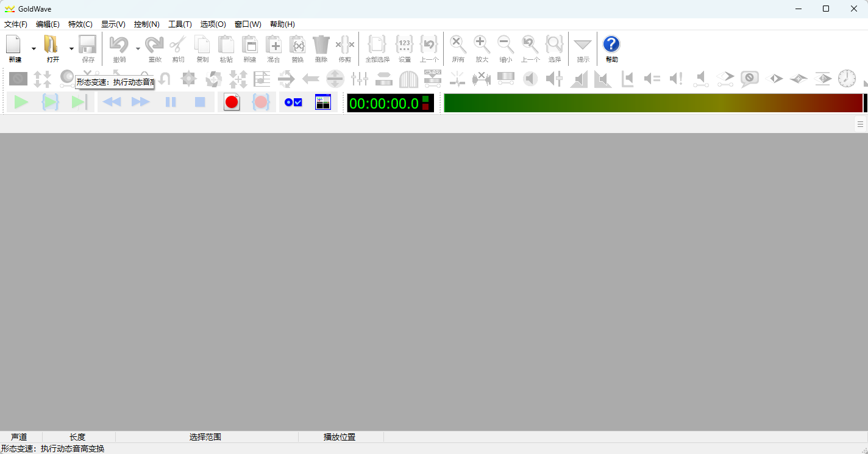Expand the dropdown arrow beside 打开

pyautogui.click(x=71, y=48)
